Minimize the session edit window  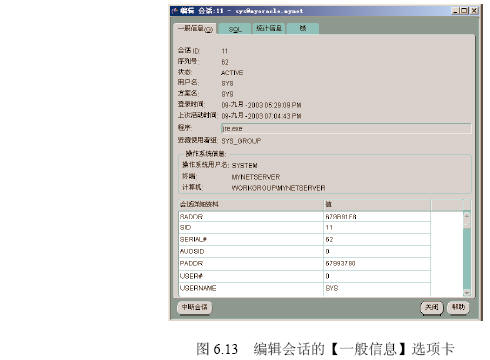tap(455, 11)
